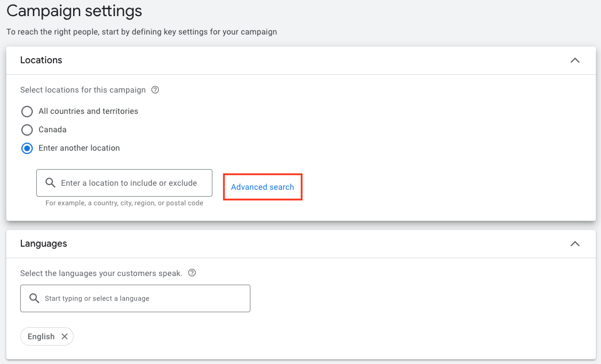Click the Select the languages your customers speak label
This screenshot has height=364, width=601.
(x=101, y=273)
